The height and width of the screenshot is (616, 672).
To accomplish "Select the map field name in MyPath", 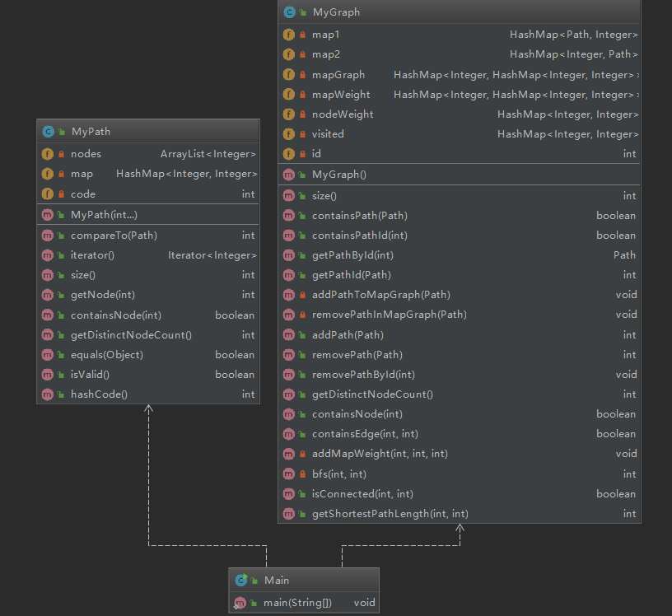I will [x=82, y=174].
